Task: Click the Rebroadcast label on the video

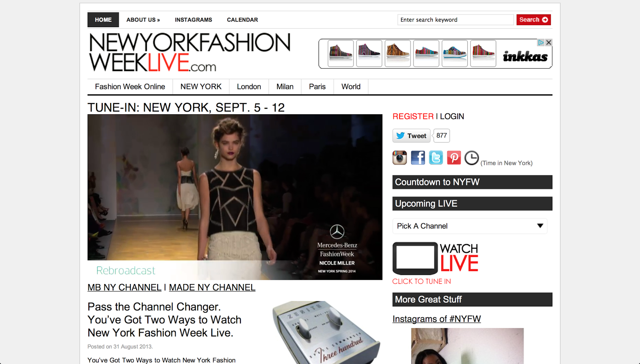Action: pos(126,271)
